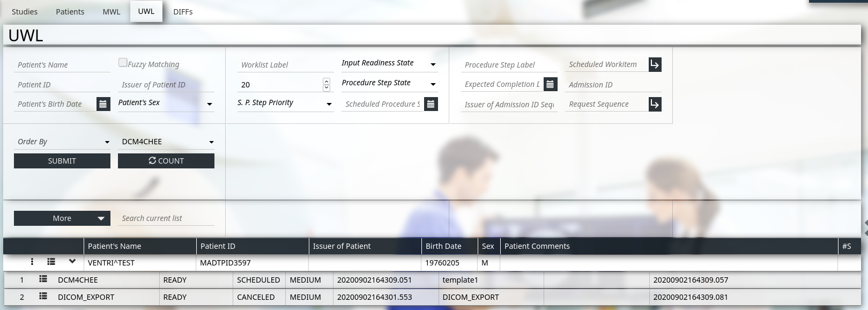Focus Scheduled Workitem field

click(x=606, y=64)
